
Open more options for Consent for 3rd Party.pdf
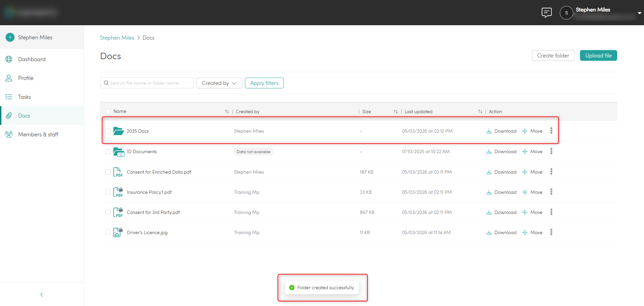point(551,212)
